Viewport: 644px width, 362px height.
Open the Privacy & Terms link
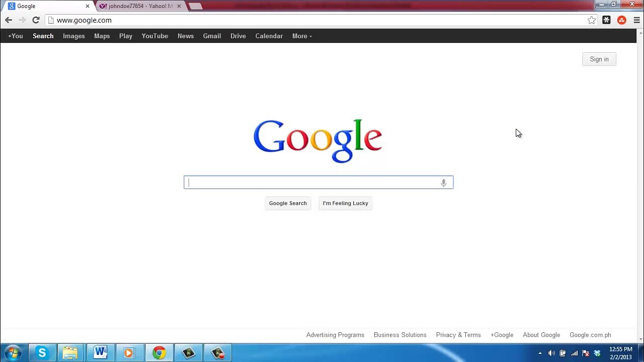tap(458, 335)
